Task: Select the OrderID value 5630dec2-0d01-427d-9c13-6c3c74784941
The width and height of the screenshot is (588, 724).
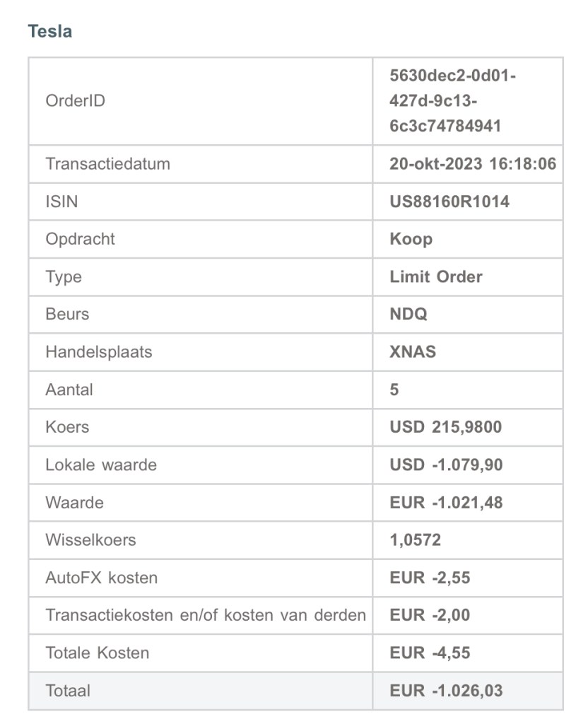Action: [452, 101]
